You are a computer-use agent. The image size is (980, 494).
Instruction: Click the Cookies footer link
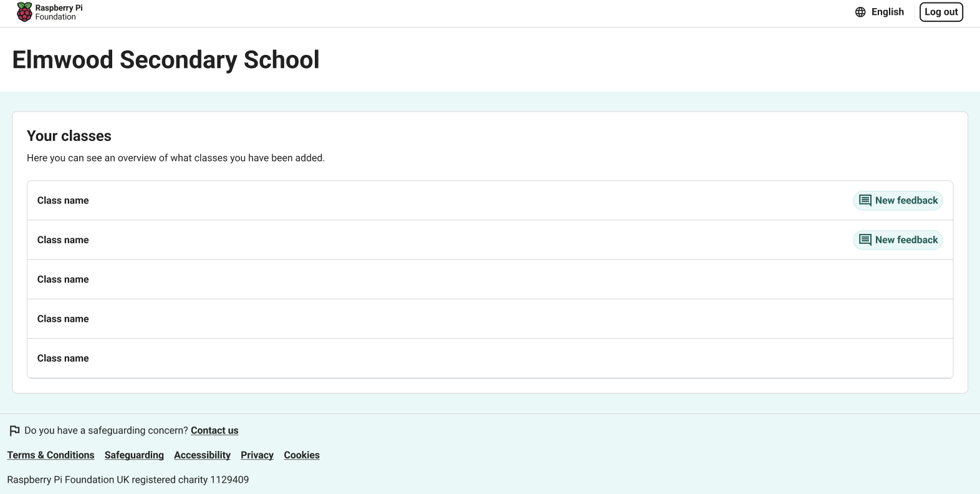pyautogui.click(x=302, y=455)
